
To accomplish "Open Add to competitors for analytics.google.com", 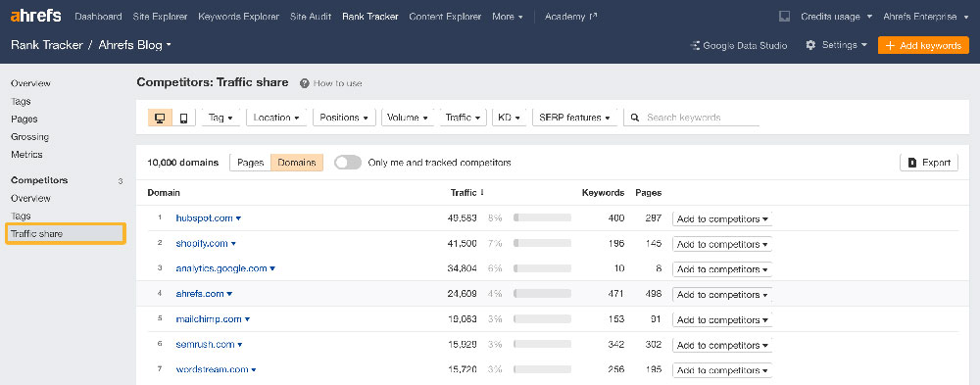I will (x=722, y=269).
